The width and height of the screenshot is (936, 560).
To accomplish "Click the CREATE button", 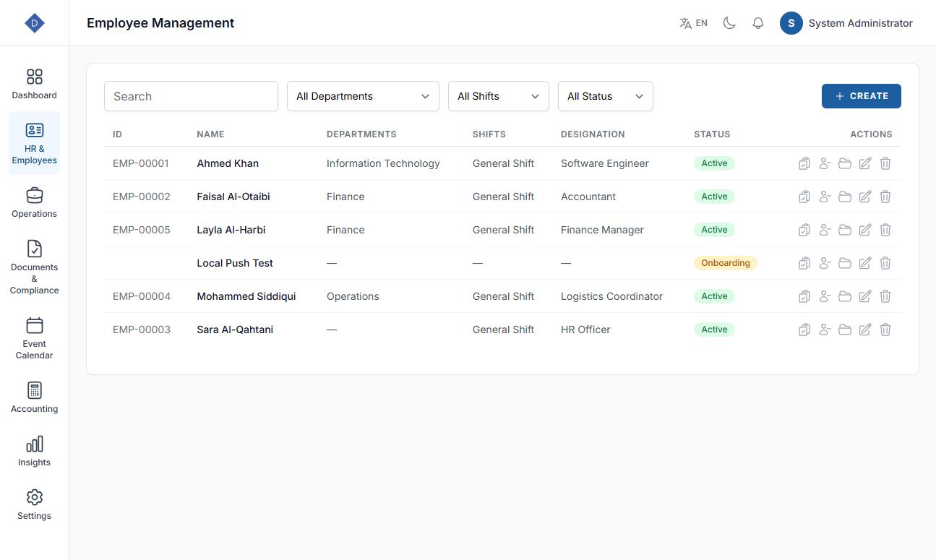I will tap(862, 96).
